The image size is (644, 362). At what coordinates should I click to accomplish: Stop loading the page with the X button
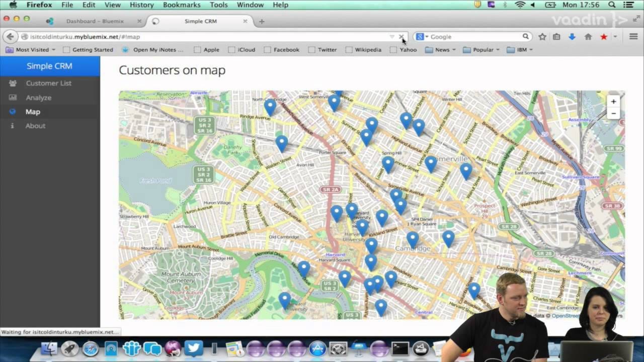[401, 37]
